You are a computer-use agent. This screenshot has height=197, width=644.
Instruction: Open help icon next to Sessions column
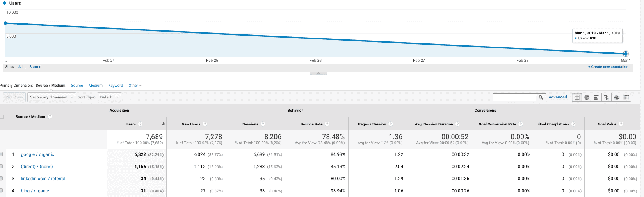pos(263,124)
